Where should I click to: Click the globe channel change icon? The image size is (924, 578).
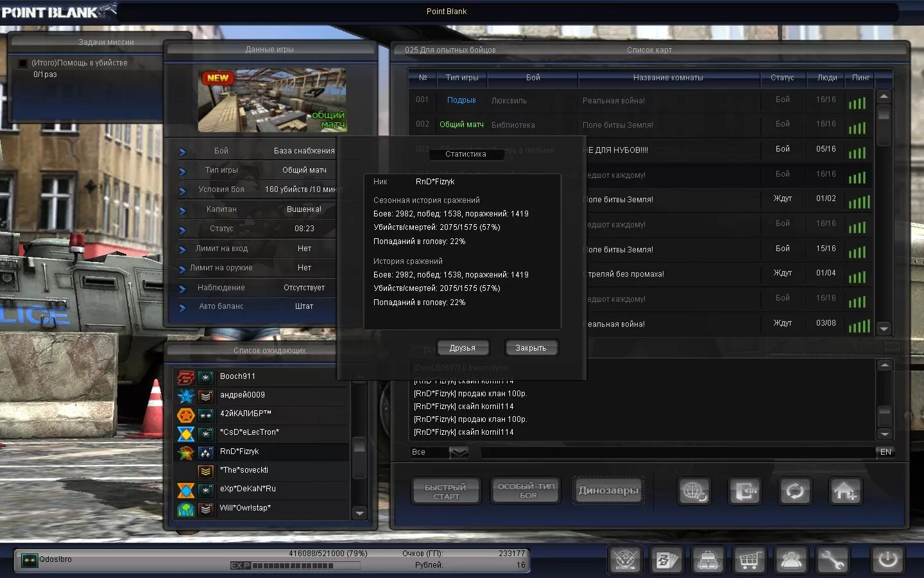point(694,491)
